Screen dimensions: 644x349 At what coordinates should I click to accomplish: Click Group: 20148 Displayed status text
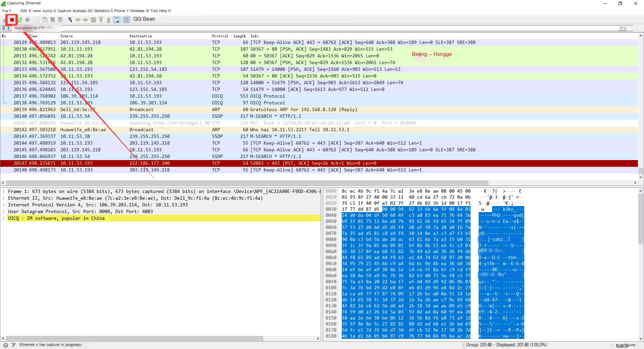point(506,345)
